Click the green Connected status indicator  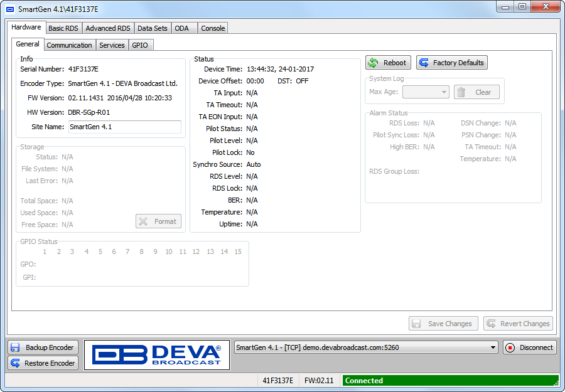449,381
